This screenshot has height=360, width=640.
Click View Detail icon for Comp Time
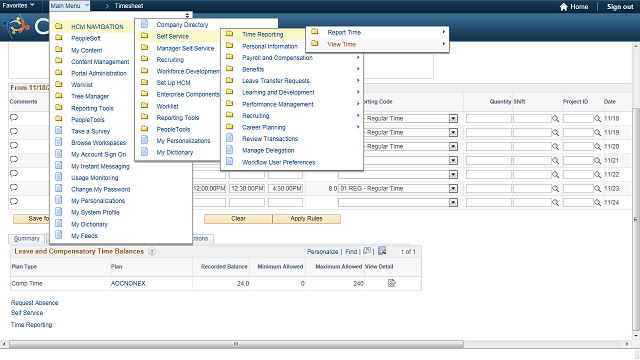point(391,283)
